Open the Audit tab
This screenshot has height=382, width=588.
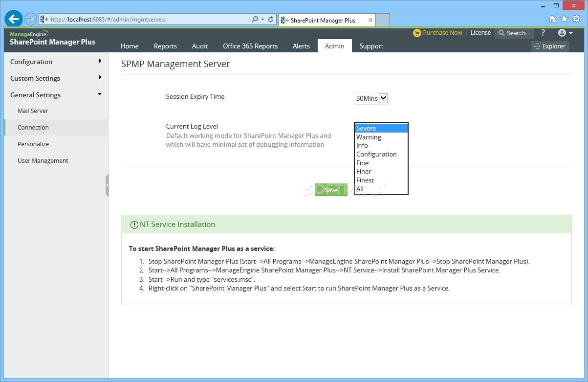[200, 46]
